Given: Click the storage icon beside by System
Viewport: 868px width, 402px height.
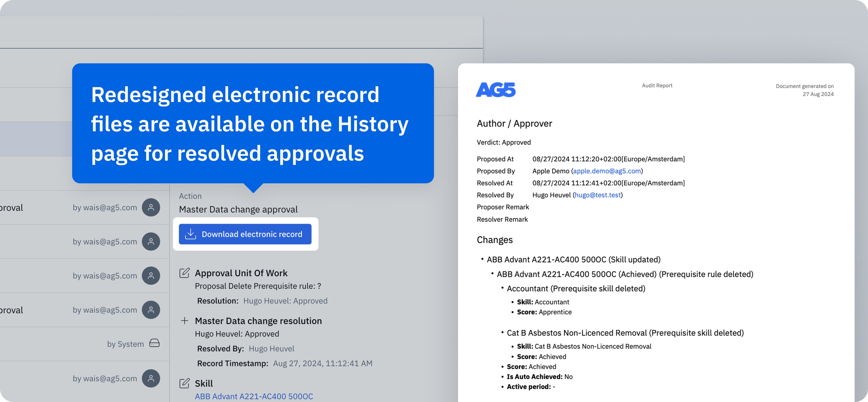Looking at the screenshot, I should coord(154,343).
